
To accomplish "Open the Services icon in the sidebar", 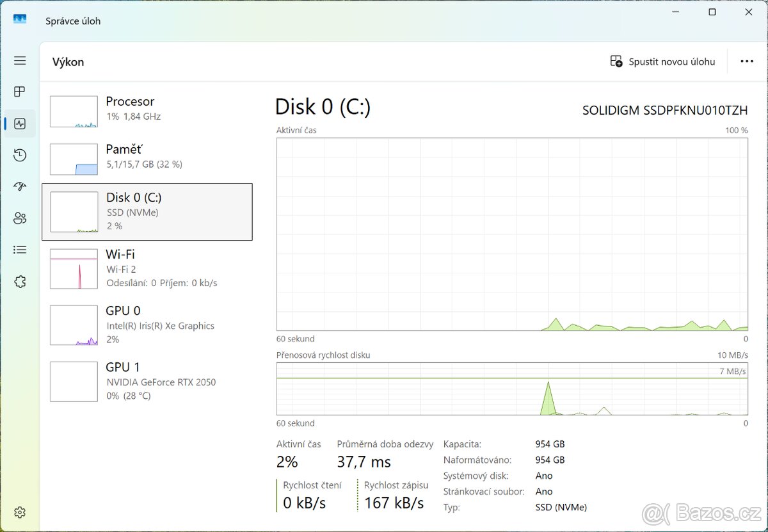I will click(20, 282).
